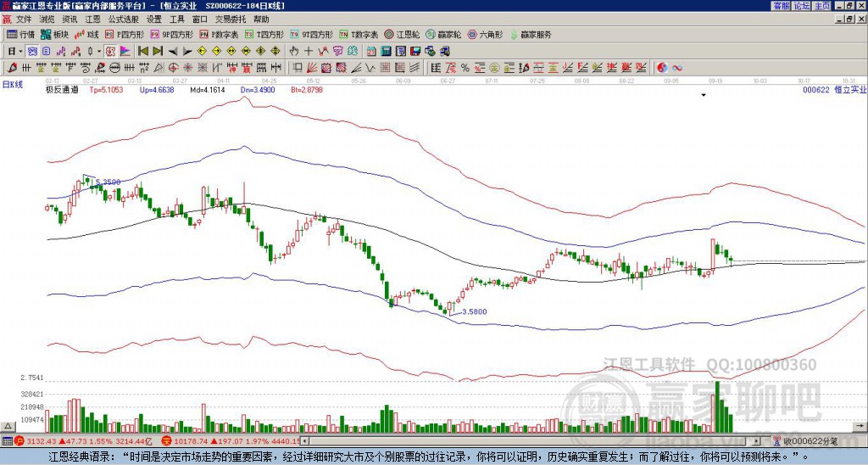
Task: Click the red-blue yin-yang icon
Action: click(662, 68)
